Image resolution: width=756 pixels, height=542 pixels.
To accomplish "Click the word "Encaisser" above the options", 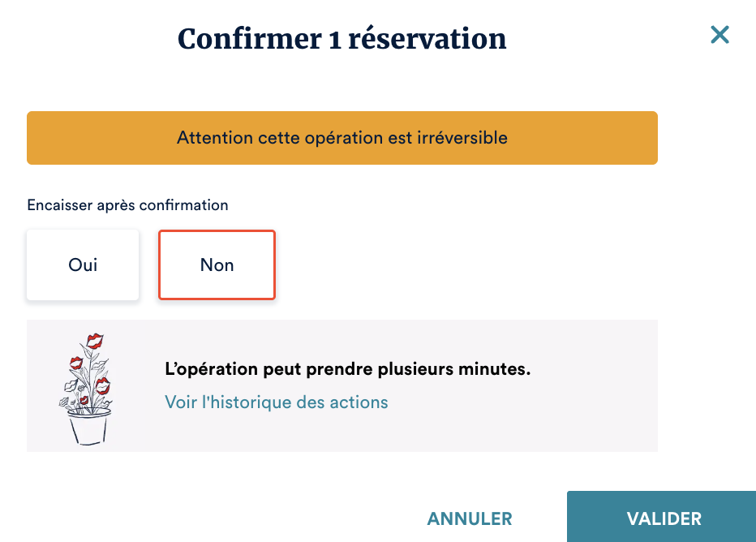I will click(60, 205).
